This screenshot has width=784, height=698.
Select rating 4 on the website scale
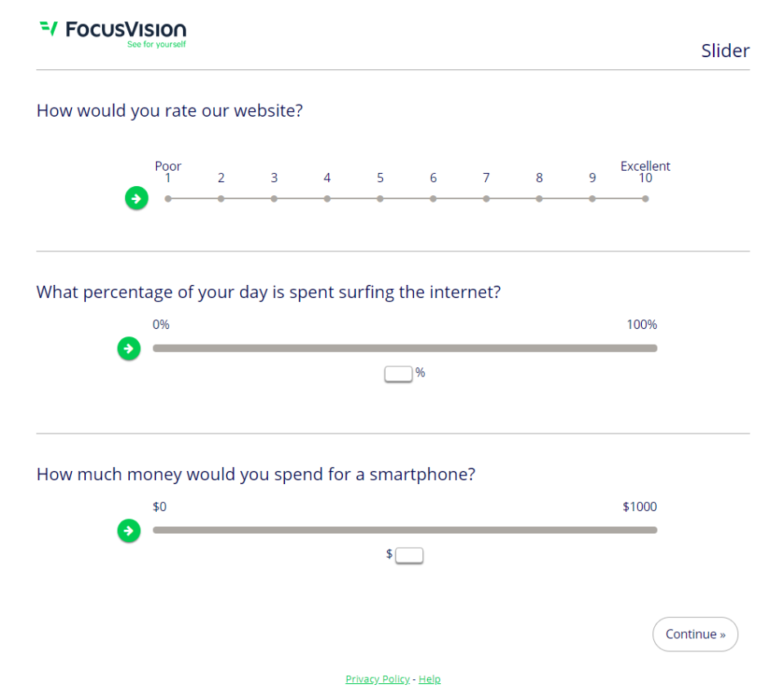tap(327, 198)
